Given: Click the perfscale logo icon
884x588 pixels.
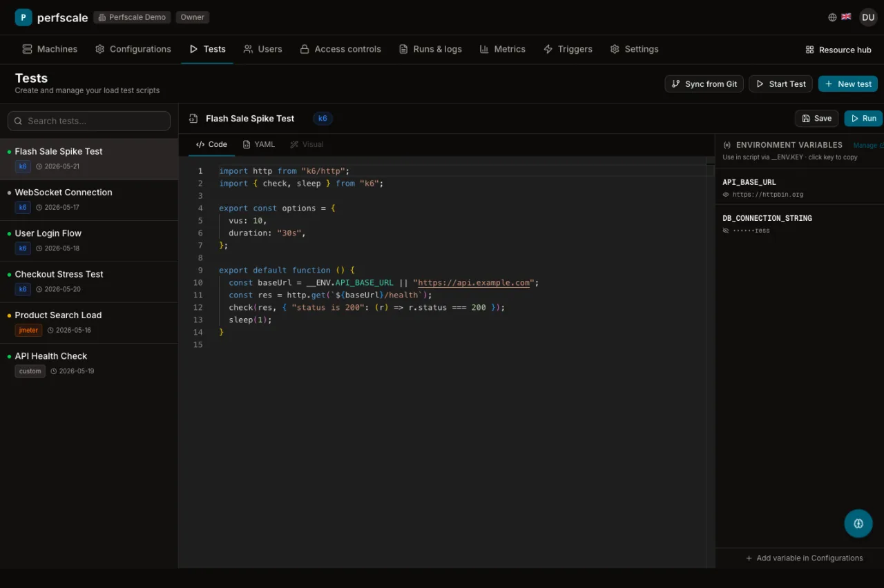Looking at the screenshot, I should tap(23, 17).
